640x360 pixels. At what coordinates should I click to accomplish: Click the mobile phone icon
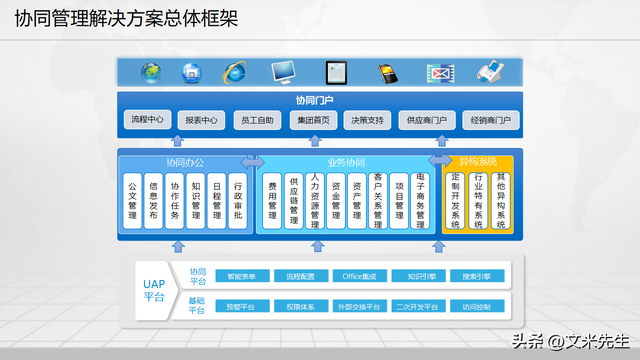click(x=388, y=73)
